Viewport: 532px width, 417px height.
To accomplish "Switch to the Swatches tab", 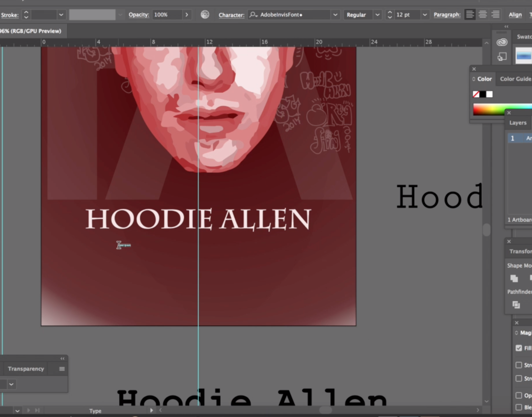I will [x=524, y=37].
